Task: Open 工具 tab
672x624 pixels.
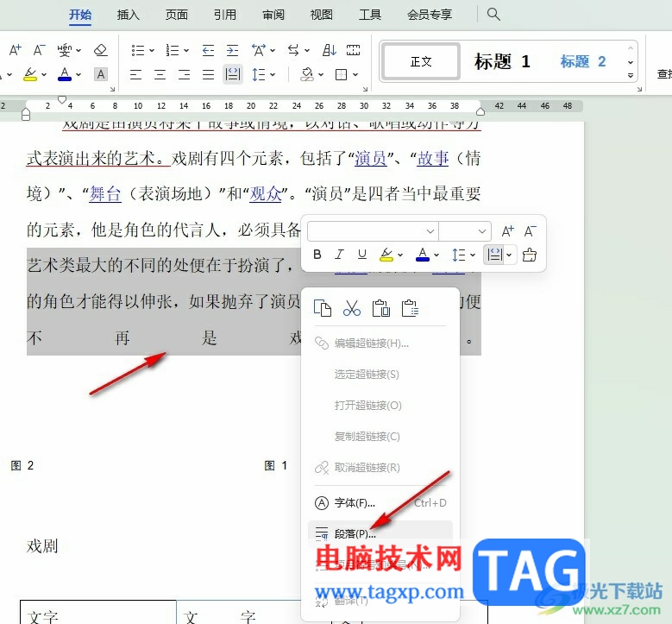Action: coord(370,15)
